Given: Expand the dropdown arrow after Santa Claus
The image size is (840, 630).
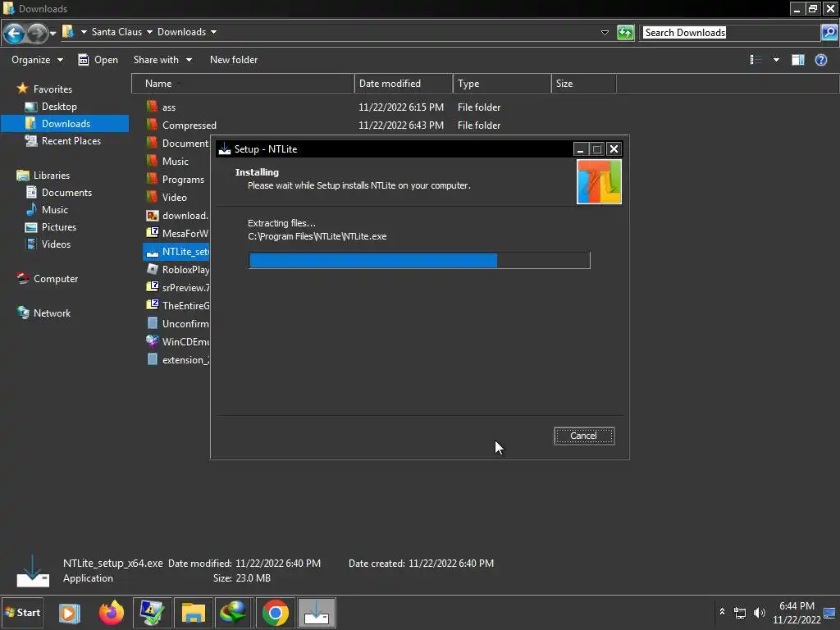Looking at the screenshot, I should [x=149, y=32].
